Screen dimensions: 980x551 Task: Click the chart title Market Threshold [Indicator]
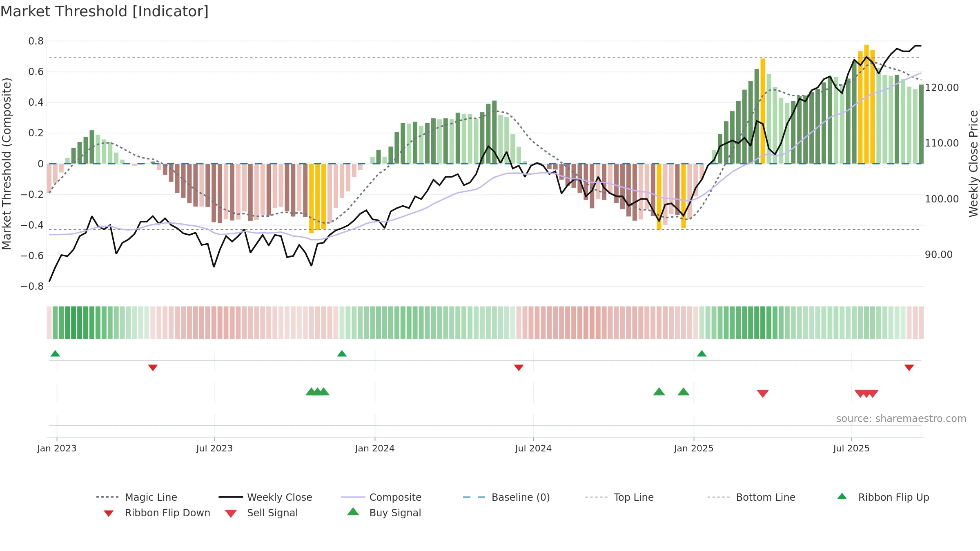point(105,11)
